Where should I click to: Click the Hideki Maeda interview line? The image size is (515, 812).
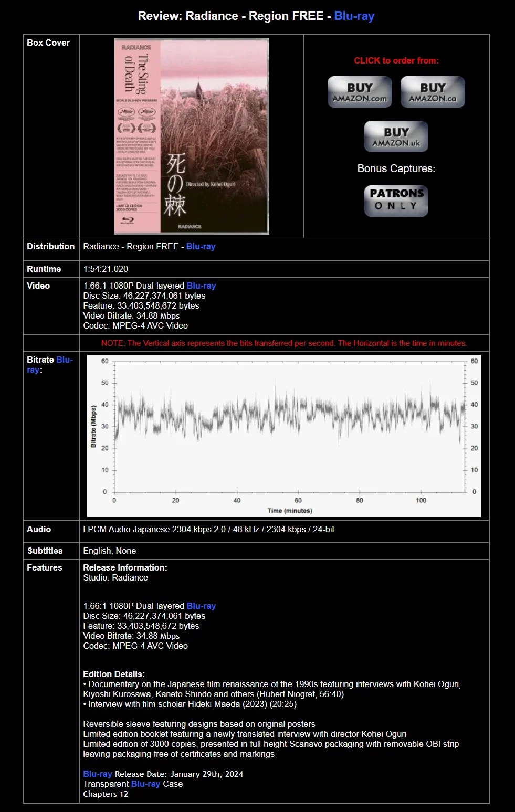tap(190, 704)
